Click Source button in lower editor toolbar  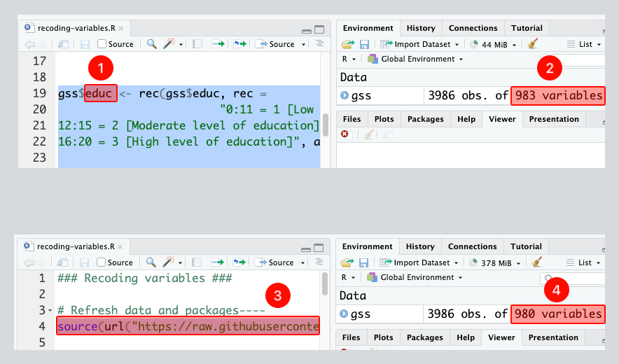(x=274, y=262)
